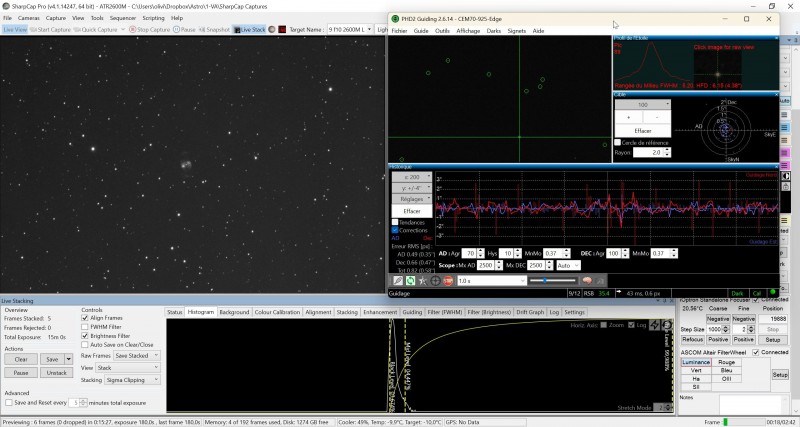
Task: Click the auto-select star icon in PHD2
Action: 422,281
